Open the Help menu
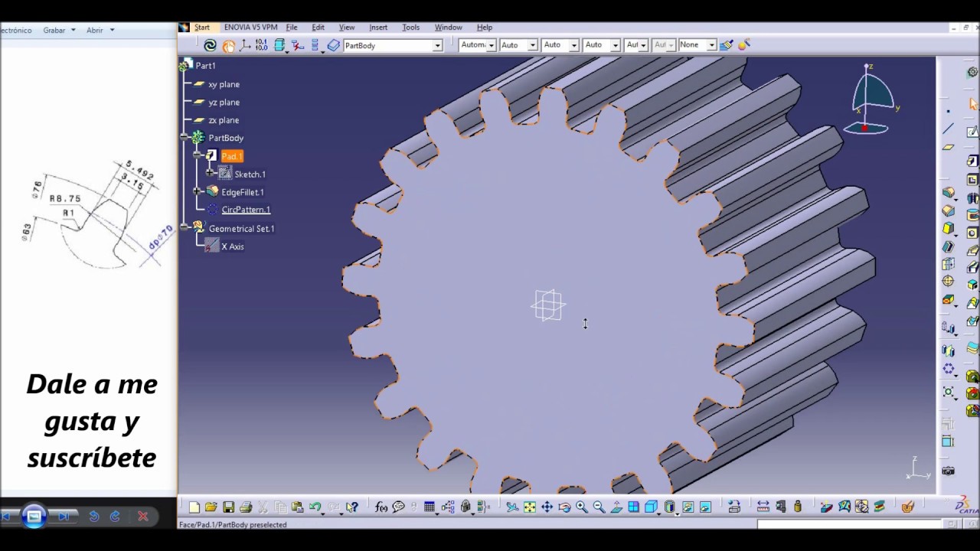980x551 pixels. coord(485,28)
